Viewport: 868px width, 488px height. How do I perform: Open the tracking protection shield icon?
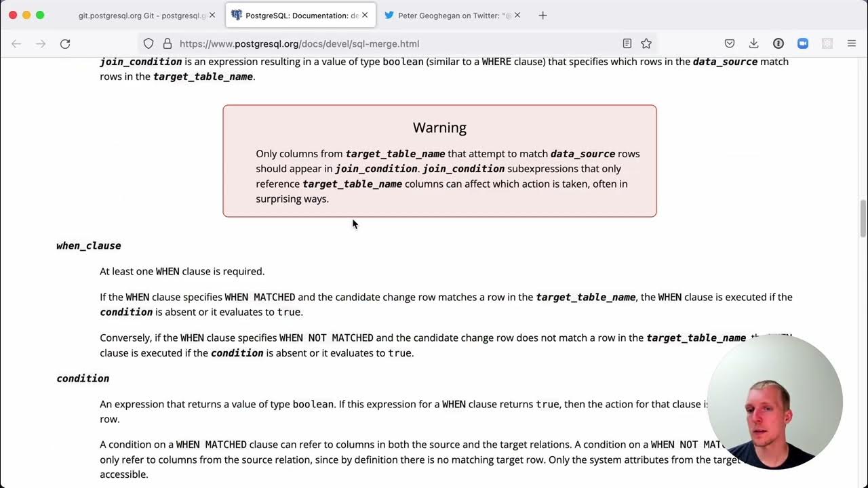pyautogui.click(x=149, y=43)
